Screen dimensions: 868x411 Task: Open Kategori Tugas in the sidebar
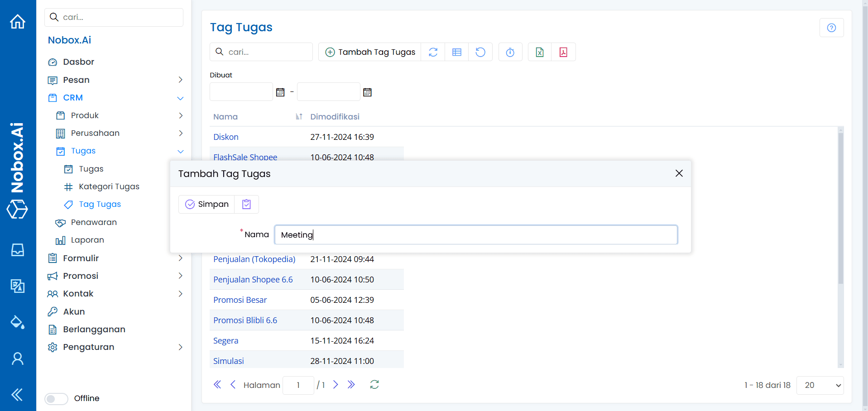(x=109, y=186)
